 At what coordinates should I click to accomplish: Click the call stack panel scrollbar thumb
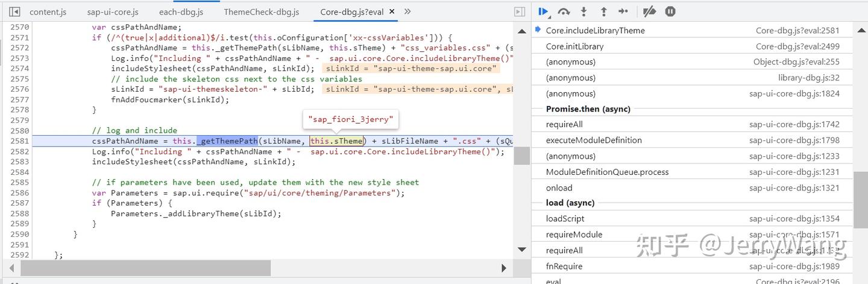point(861,200)
